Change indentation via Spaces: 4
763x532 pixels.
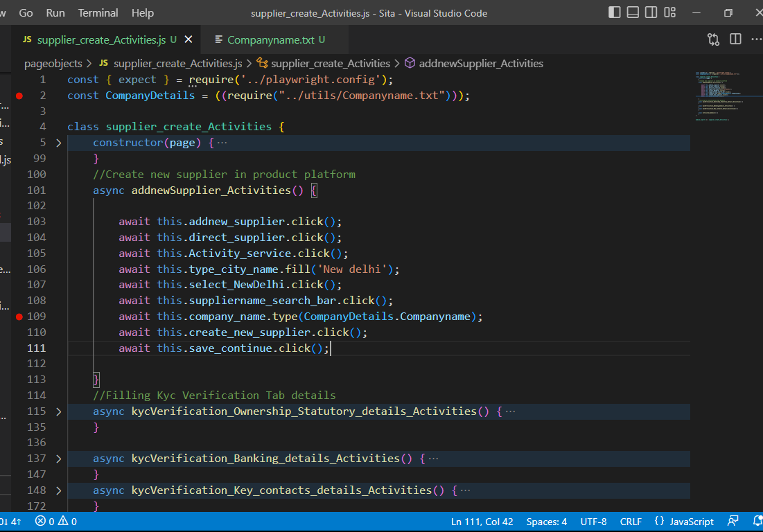[x=547, y=522]
